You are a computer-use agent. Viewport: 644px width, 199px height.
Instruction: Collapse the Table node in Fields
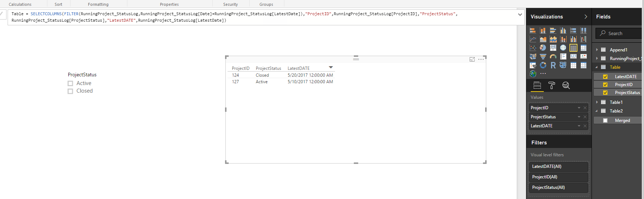pyautogui.click(x=597, y=67)
